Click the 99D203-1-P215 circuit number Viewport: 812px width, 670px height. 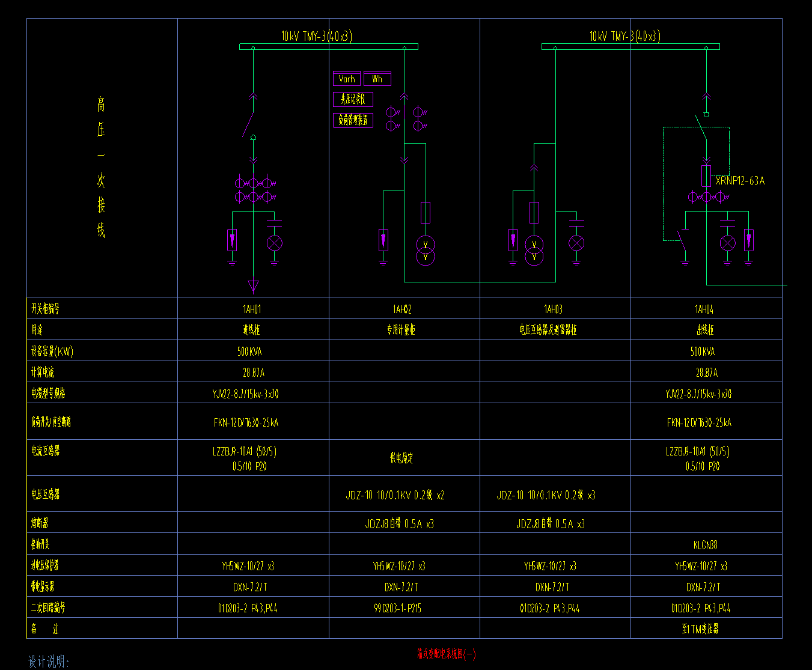(397, 609)
